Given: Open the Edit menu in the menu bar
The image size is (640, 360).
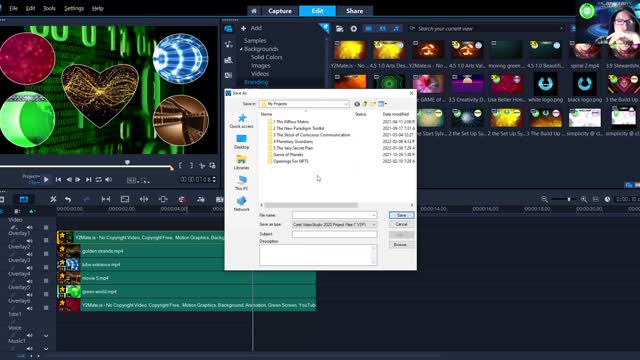Looking at the screenshot, I should tap(31, 8).
